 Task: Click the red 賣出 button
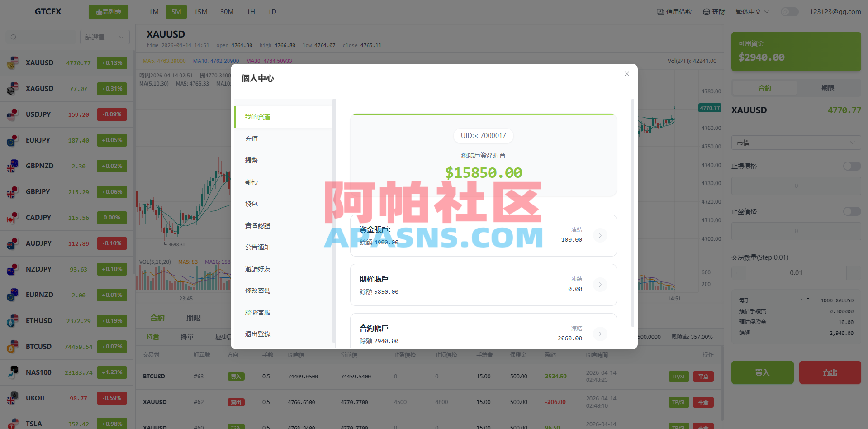830,372
